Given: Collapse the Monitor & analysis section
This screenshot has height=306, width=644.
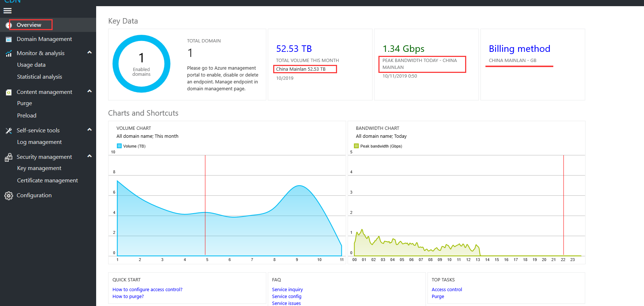Looking at the screenshot, I should click(x=89, y=53).
